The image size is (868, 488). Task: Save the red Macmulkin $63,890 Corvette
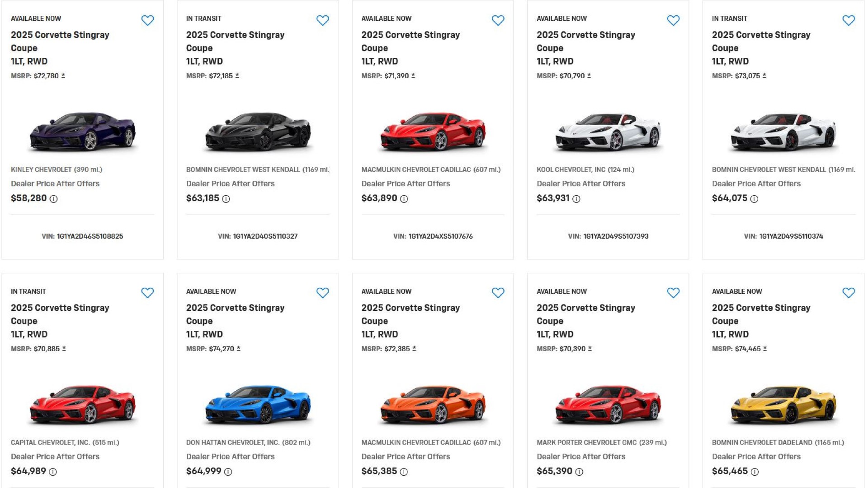point(498,20)
